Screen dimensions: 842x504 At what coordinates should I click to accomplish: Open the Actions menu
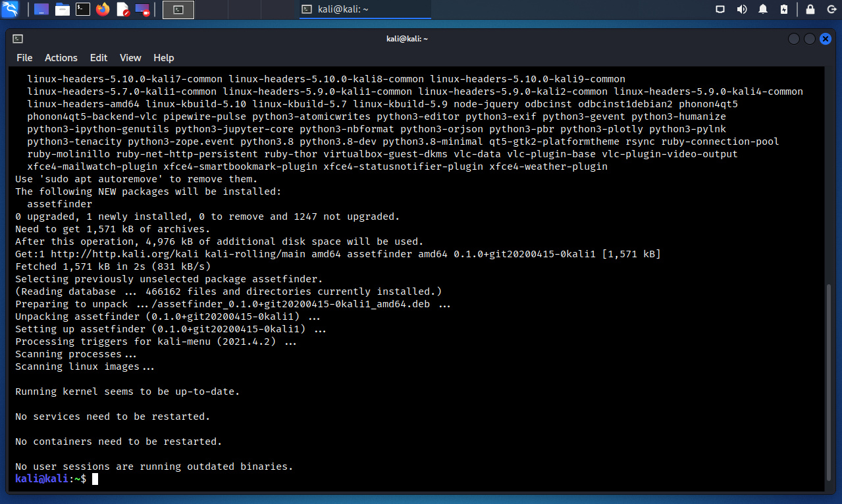point(61,58)
